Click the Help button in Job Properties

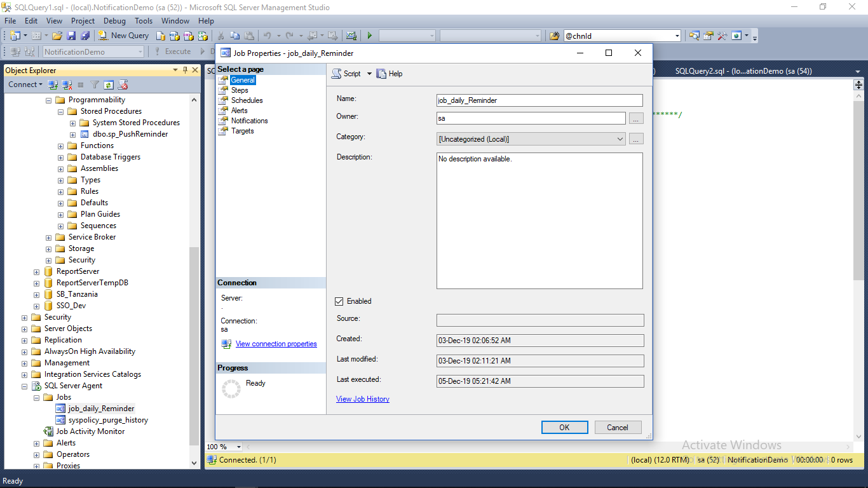pos(390,74)
